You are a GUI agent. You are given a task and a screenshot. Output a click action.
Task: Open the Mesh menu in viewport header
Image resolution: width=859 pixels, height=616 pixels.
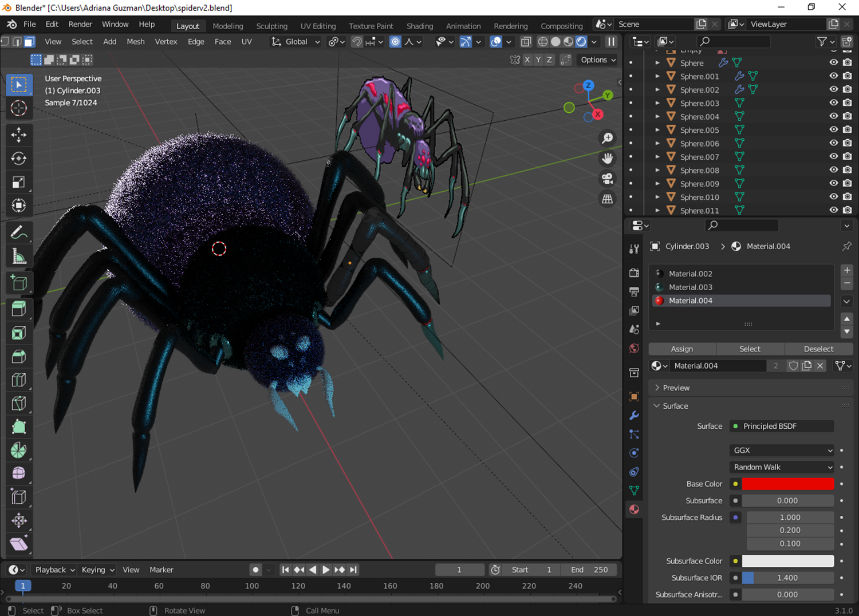click(136, 42)
